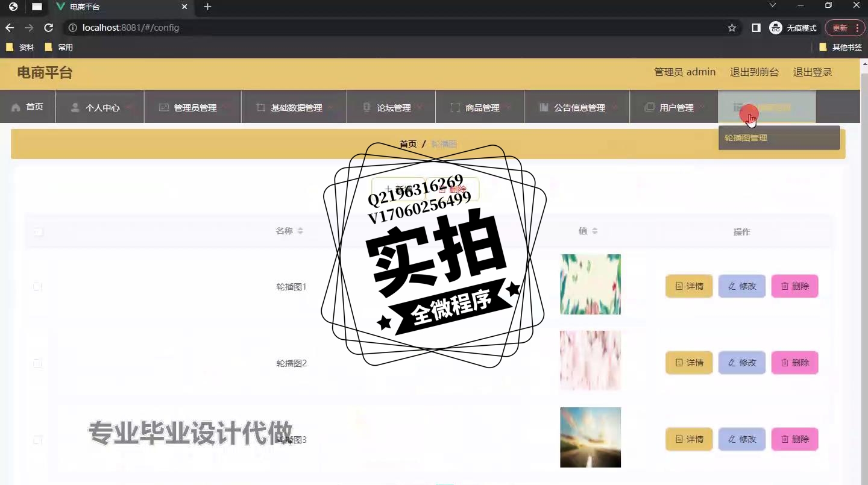Click 删除 for 轮播图1

pyautogui.click(x=795, y=286)
